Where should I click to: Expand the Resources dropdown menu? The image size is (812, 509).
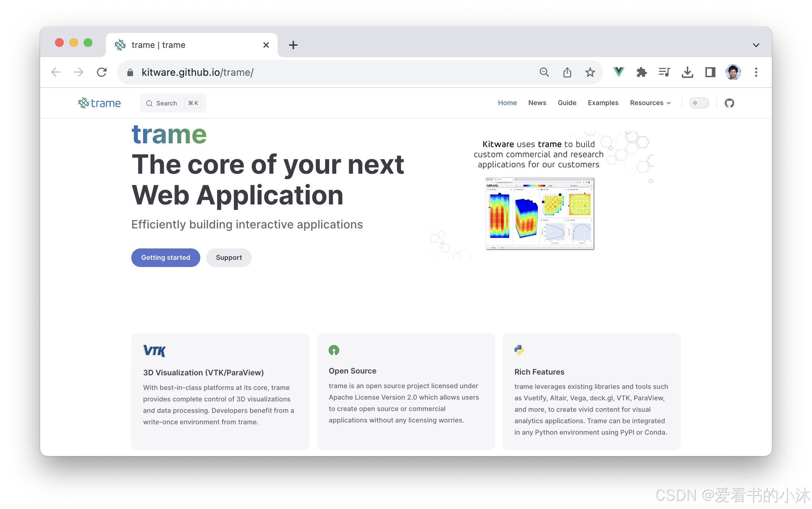(x=650, y=103)
